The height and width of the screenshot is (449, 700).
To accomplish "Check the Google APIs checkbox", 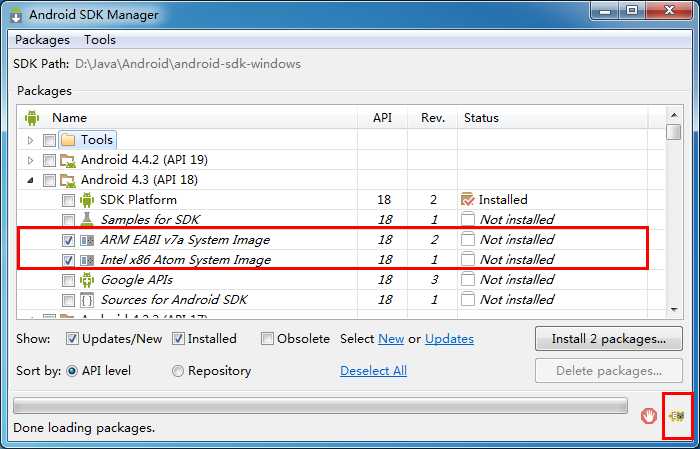I will (68, 280).
